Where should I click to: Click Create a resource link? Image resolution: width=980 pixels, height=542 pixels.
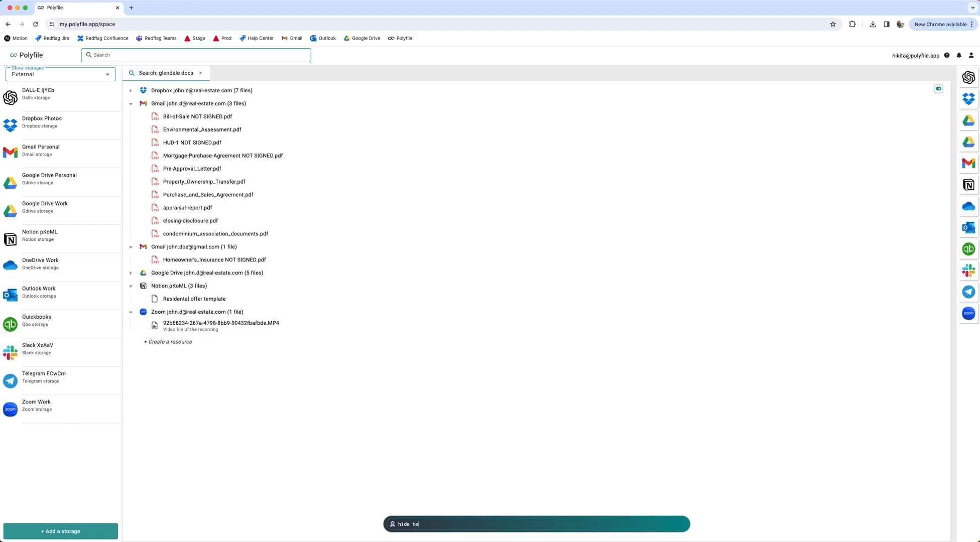(168, 342)
